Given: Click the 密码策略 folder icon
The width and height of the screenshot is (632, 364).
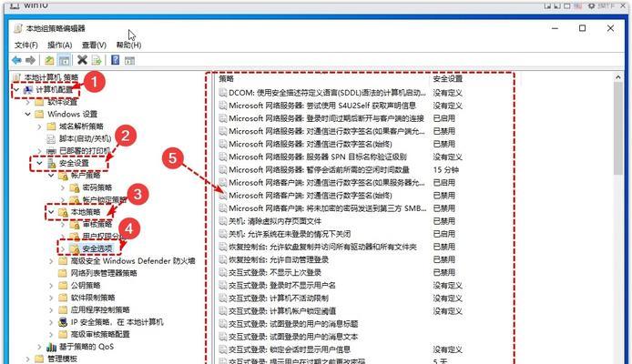Looking at the screenshot, I should [75, 187].
